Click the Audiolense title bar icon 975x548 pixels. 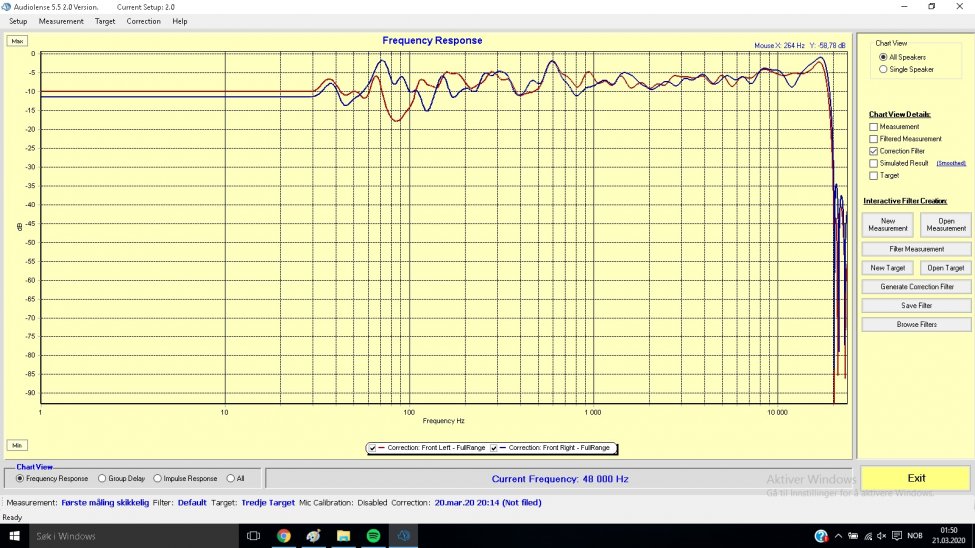pos(6,7)
